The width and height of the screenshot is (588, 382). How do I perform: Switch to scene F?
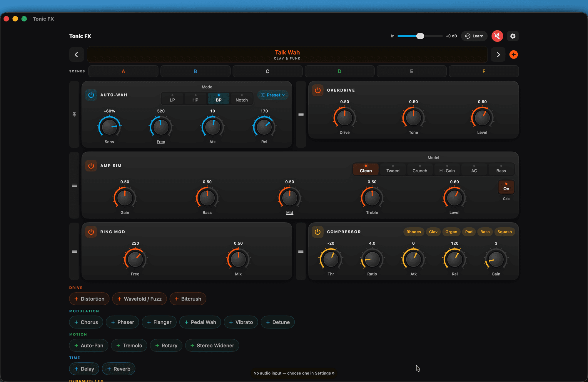pos(484,71)
